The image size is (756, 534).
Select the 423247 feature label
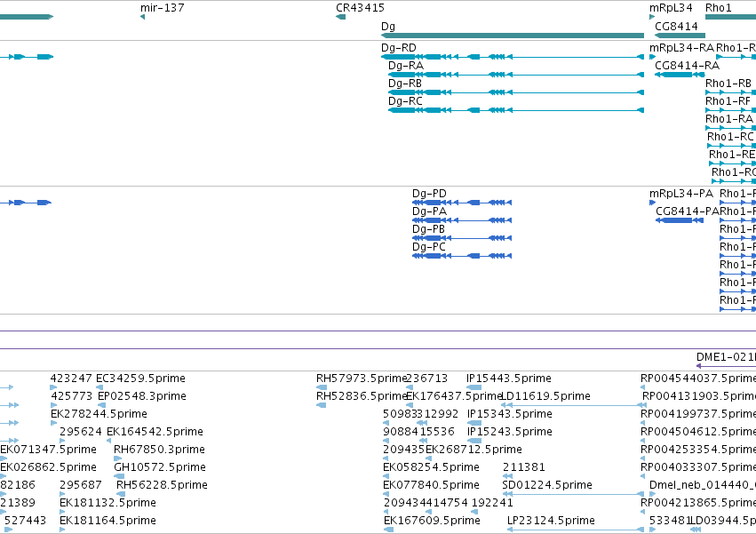point(71,379)
